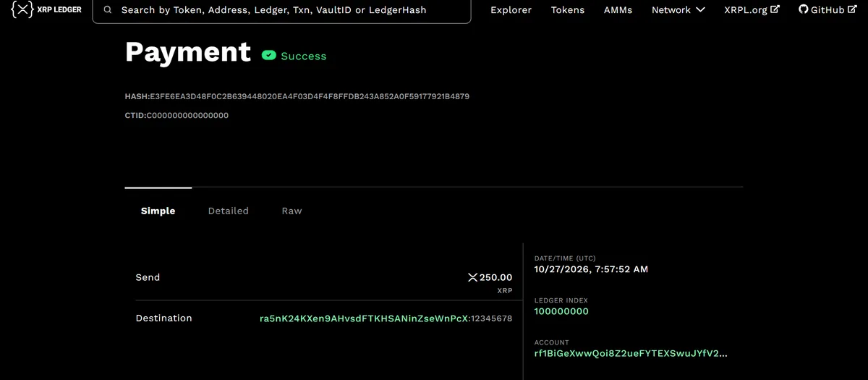The image size is (868, 380).
Task: Go to the AMMs page
Action: [x=618, y=10]
